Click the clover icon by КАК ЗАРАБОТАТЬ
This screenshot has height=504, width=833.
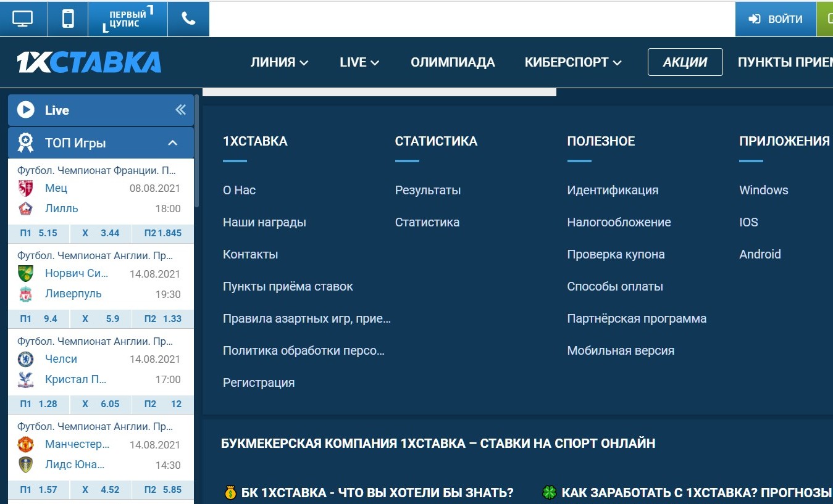(549, 492)
